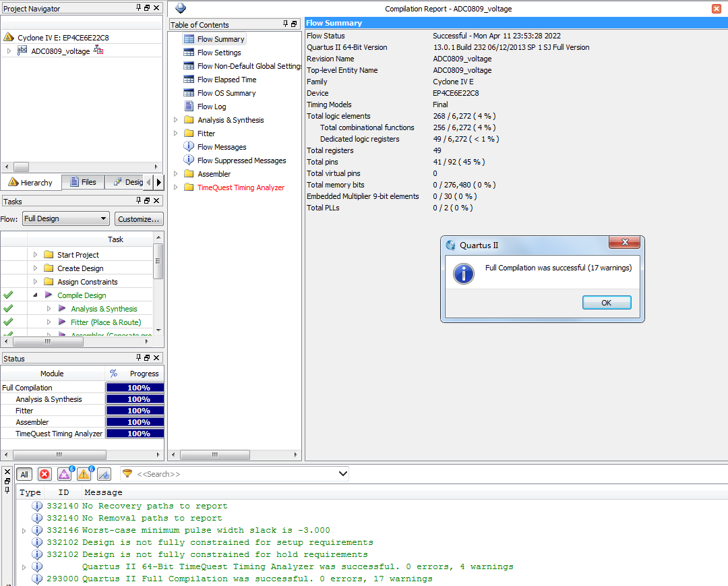This screenshot has width=728, height=586.
Task: Switch to the Hierarchy tab
Action: coord(31,183)
